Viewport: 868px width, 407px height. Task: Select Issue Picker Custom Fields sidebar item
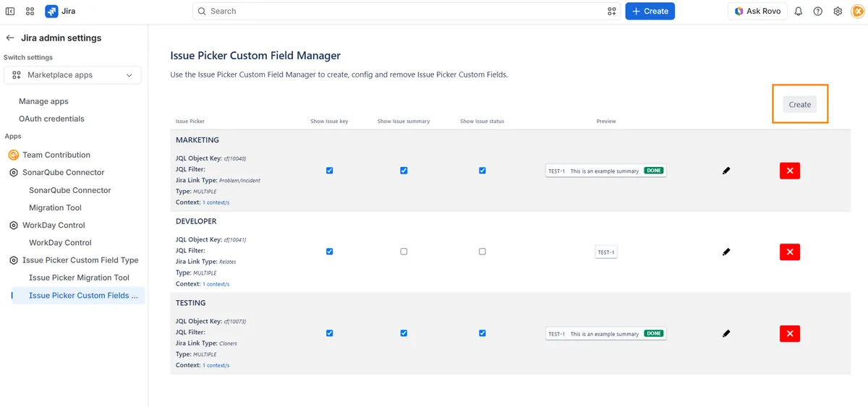[x=77, y=295]
